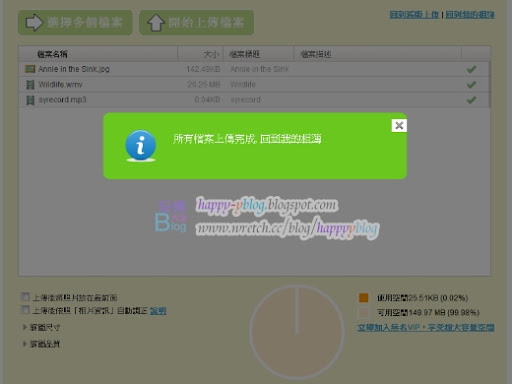Expand the second collapsed option triangle
The image size is (512, 384).
(x=25, y=343)
